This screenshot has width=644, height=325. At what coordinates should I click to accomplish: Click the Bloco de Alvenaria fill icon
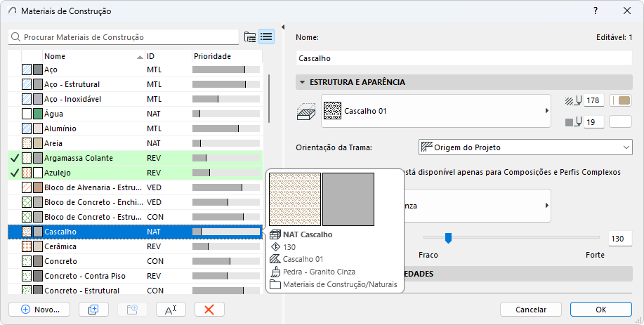pyautogui.click(x=27, y=187)
